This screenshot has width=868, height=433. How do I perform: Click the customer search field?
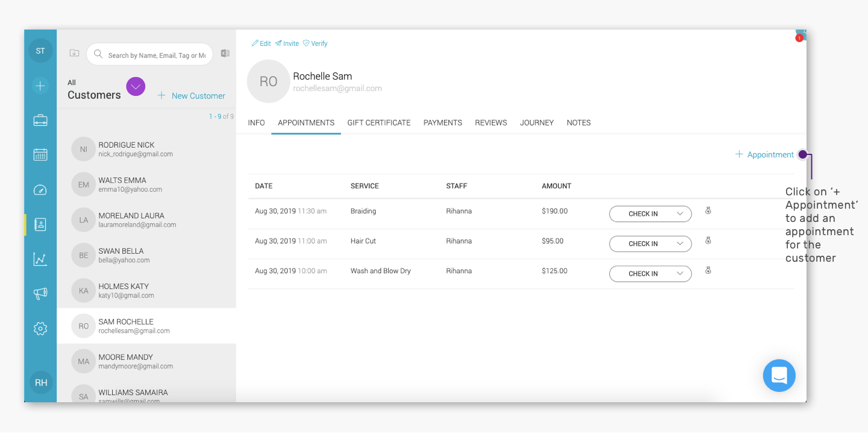tap(149, 54)
